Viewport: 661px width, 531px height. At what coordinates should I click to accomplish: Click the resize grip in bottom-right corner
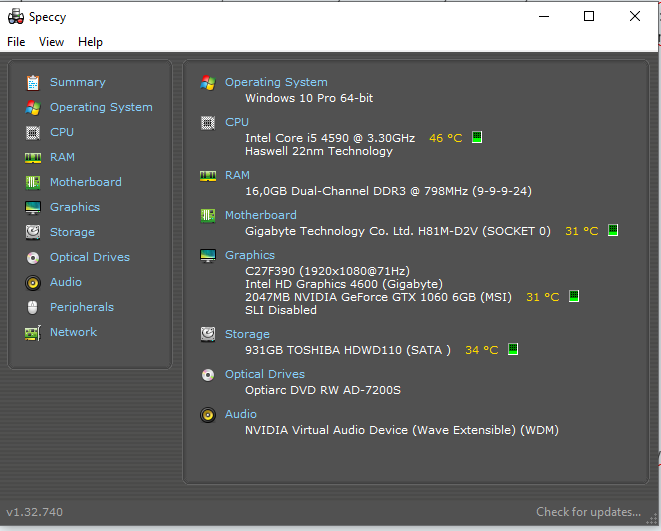point(652,519)
